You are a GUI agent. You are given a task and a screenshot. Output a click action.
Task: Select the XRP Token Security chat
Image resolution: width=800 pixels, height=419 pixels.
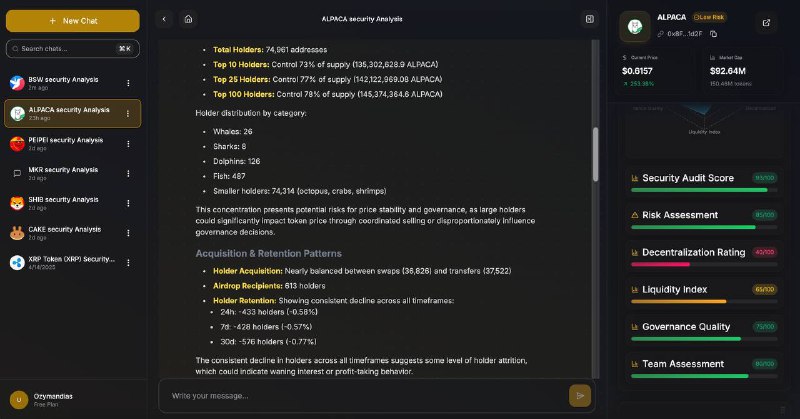coord(72,262)
